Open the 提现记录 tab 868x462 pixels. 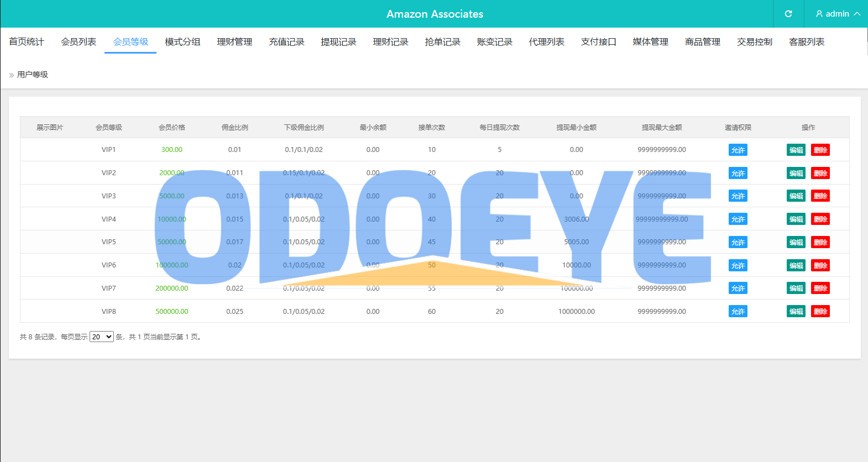pyautogui.click(x=338, y=42)
